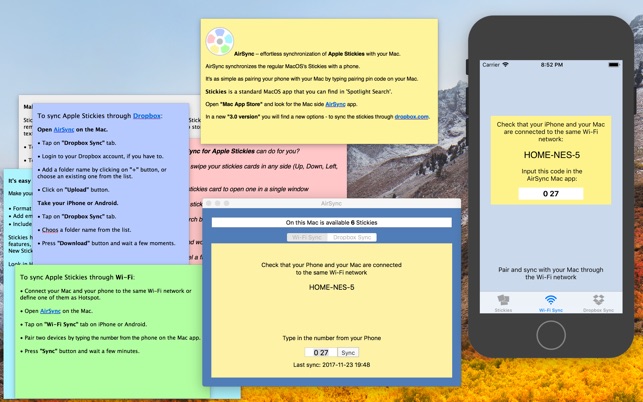Click the pairing code field showing 0 27
The image size is (643, 402).
[321, 352]
